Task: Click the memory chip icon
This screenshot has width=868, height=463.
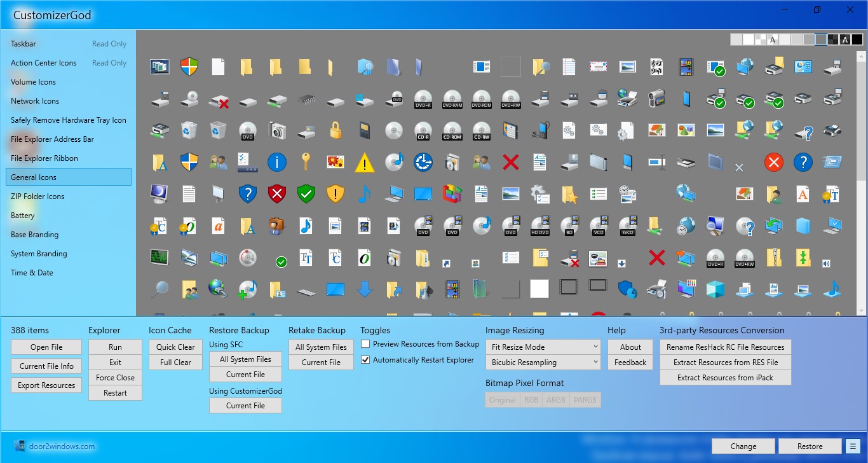Action: point(306,99)
